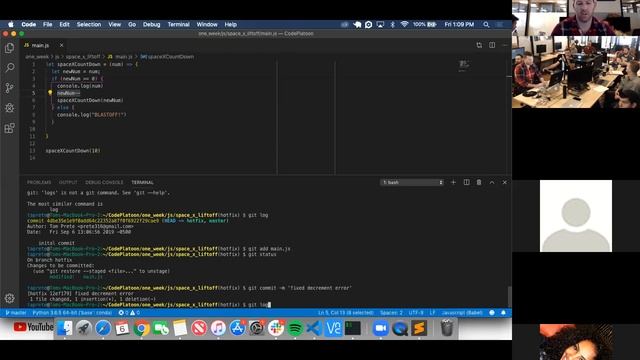This screenshot has width=640, height=360.
Task: Close the main.js editor tab
Action: click(x=61, y=45)
